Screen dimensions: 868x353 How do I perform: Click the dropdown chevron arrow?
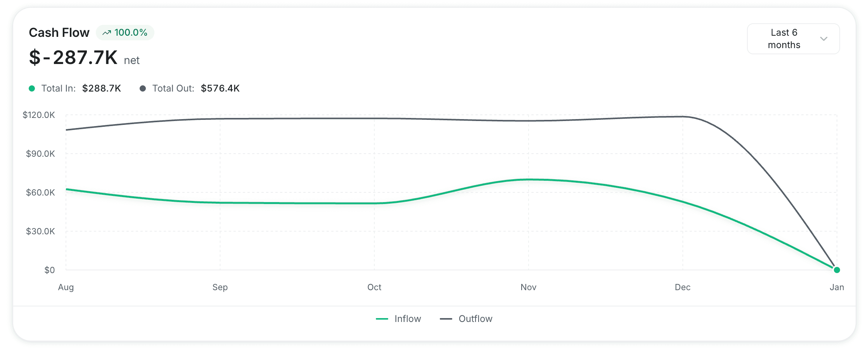click(x=824, y=39)
